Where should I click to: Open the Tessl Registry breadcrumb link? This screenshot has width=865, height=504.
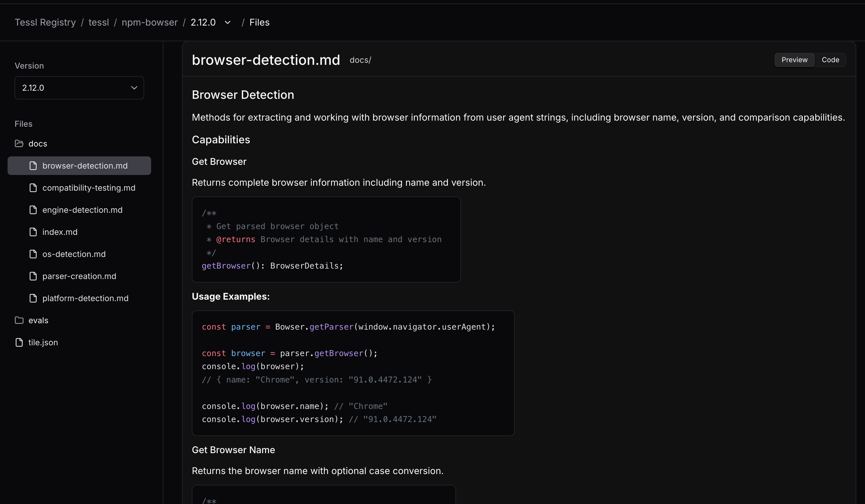45,22
